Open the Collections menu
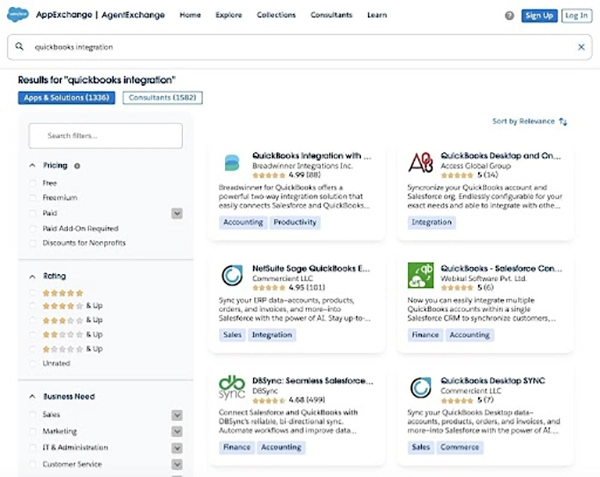Viewport: 600px width, 477px height. tap(276, 15)
